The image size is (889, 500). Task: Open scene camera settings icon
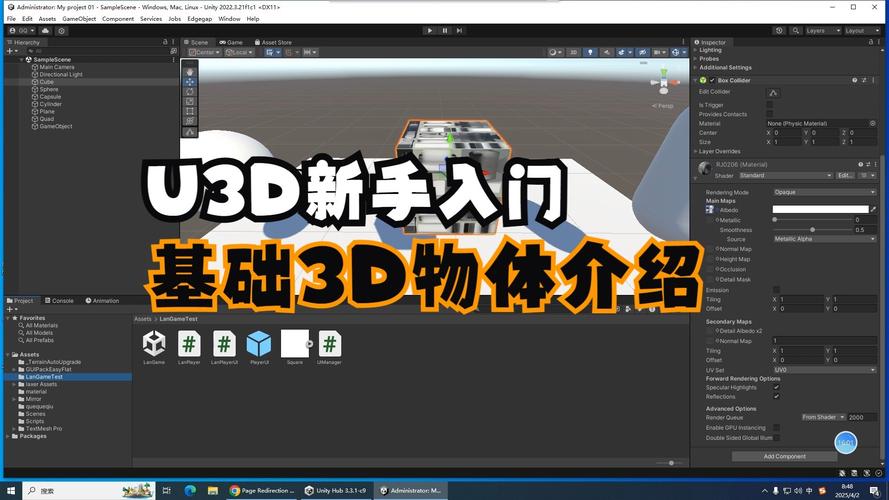659,52
